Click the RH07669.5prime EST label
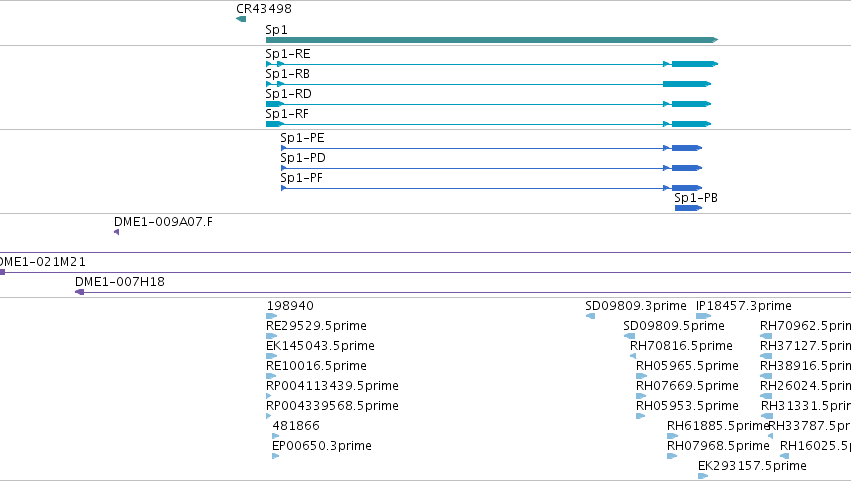Viewport: 851px width, 481px height. [x=687, y=386]
